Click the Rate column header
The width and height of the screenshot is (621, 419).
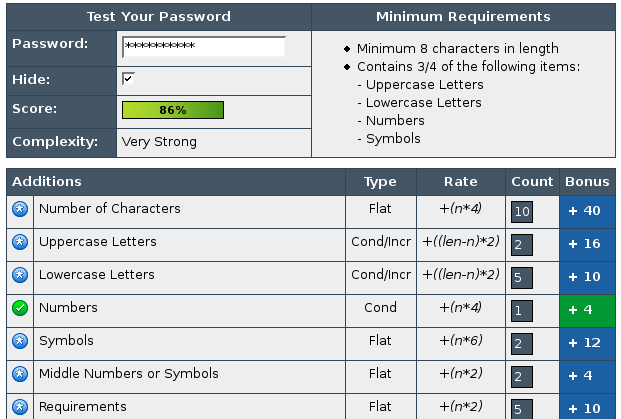pos(460,182)
